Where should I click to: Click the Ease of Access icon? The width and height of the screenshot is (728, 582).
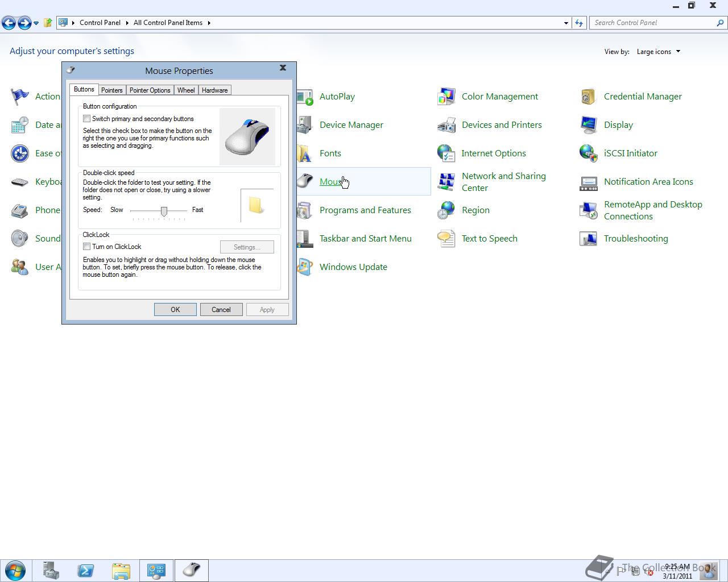pyautogui.click(x=20, y=153)
